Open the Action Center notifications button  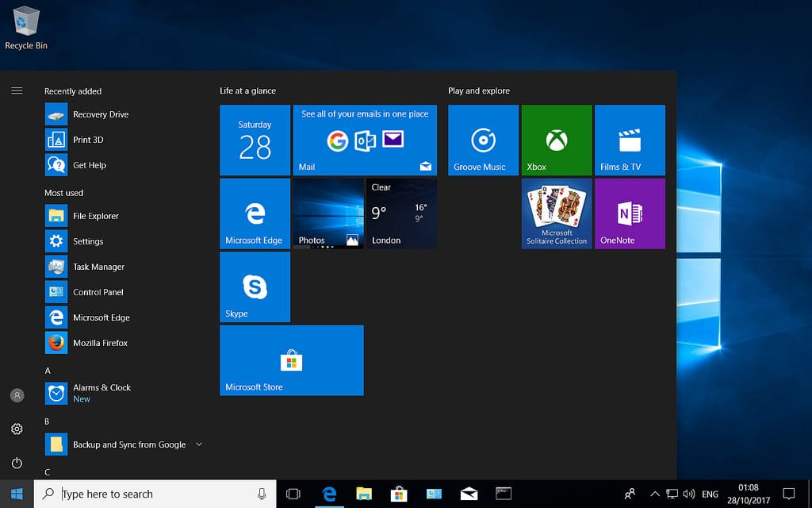pos(788,494)
